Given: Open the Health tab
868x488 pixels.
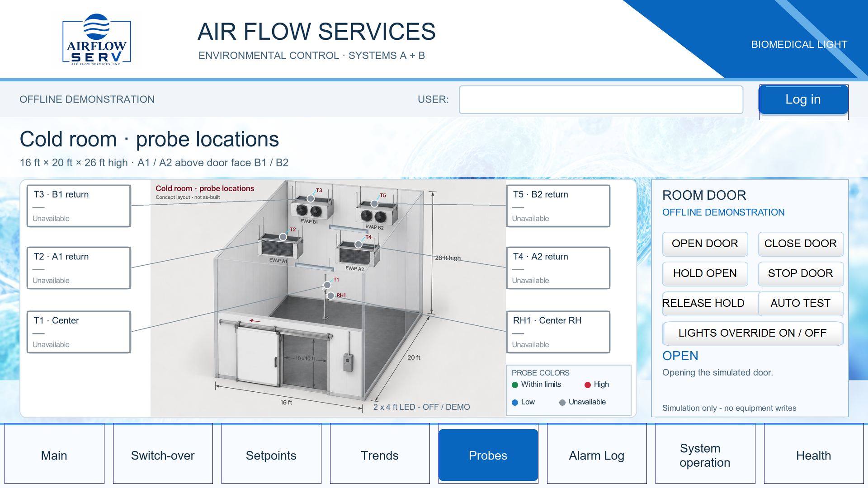Looking at the screenshot, I should pos(814,454).
